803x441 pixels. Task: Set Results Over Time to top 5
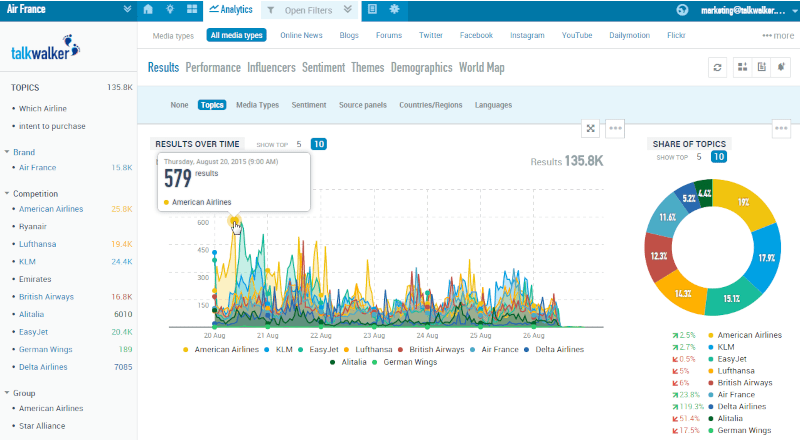tap(298, 144)
